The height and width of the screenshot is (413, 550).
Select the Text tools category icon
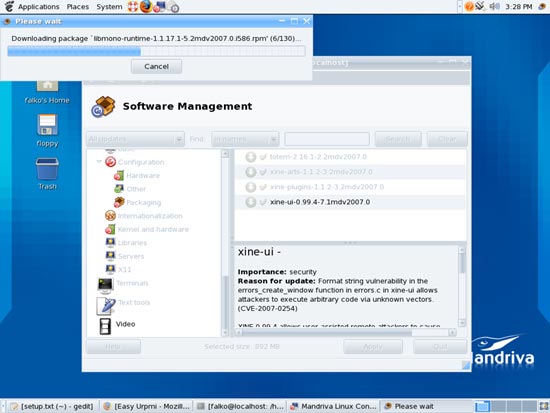click(106, 305)
